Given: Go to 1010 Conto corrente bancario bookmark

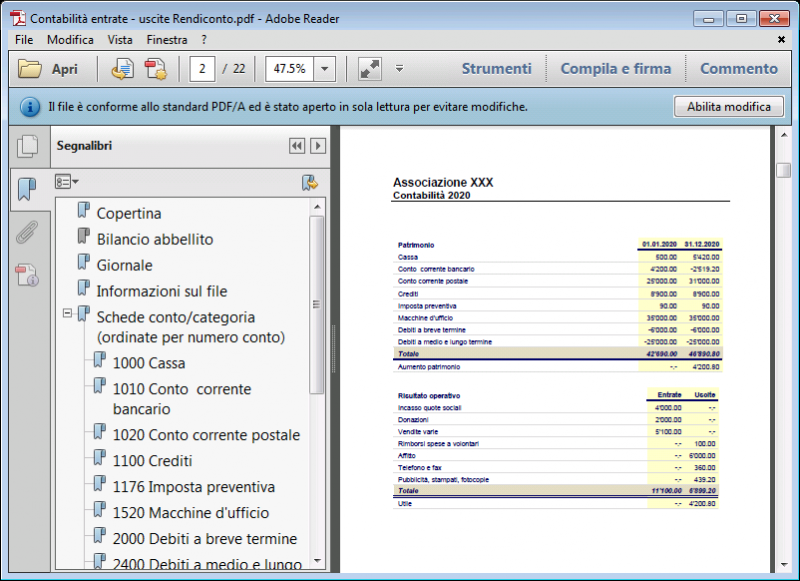Looking at the screenshot, I should click(182, 399).
